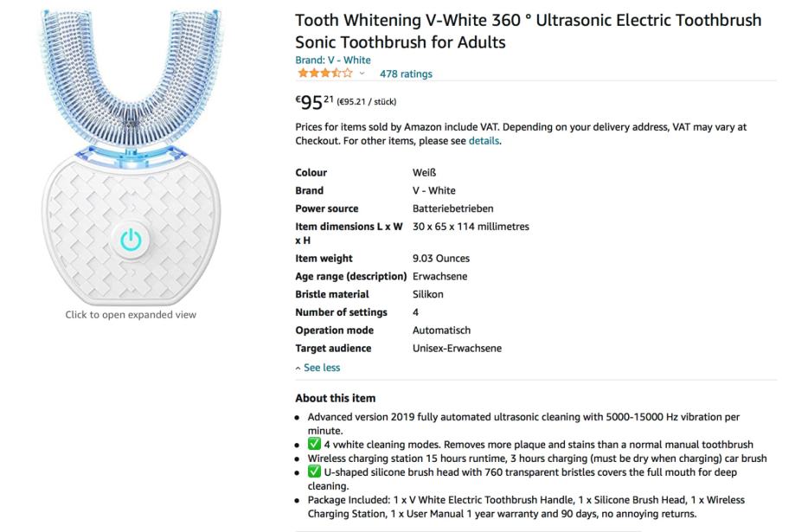Click the "About this item" heading
Image resolution: width=795 pixels, height=532 pixels.
click(336, 398)
